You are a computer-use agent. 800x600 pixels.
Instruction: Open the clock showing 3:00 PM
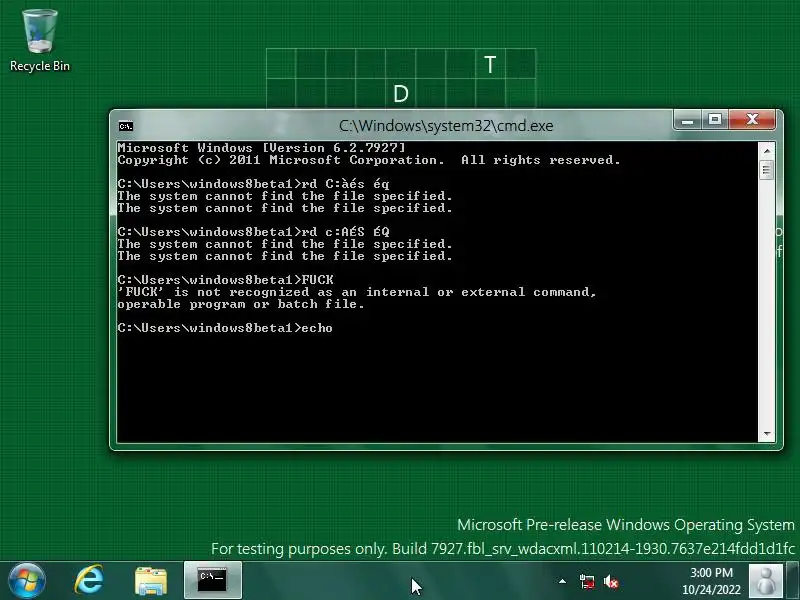(711, 581)
